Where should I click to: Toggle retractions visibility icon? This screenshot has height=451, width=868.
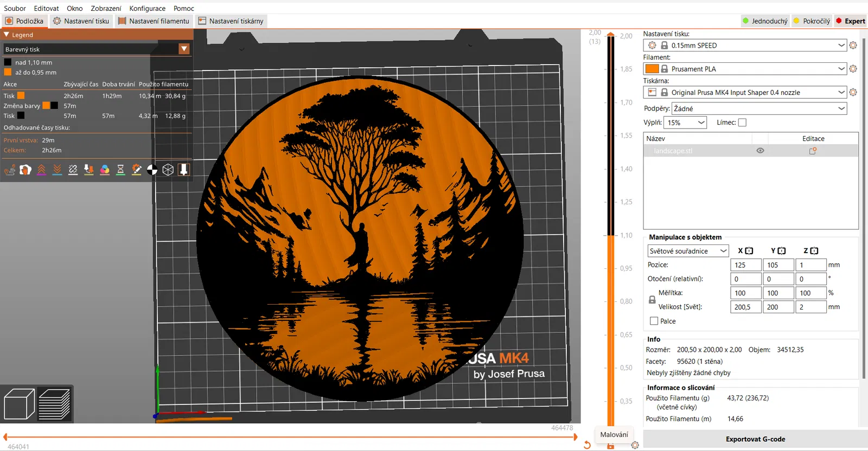[41, 170]
